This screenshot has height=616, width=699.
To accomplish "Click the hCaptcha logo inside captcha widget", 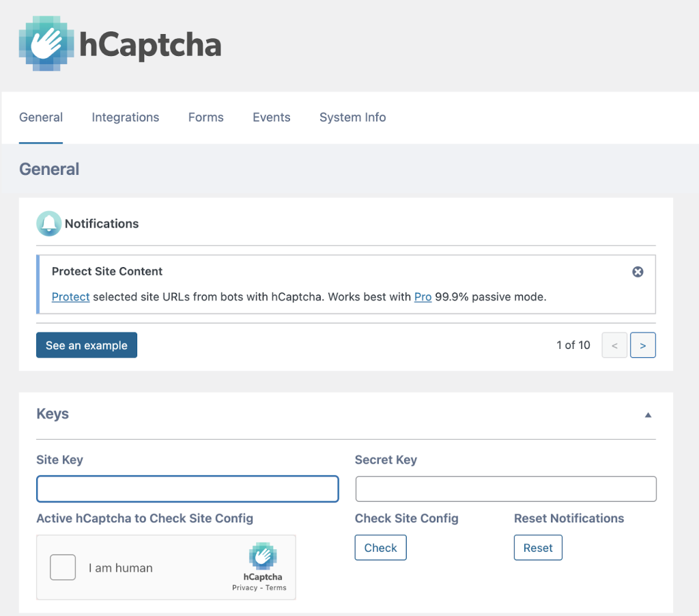I will tap(263, 556).
